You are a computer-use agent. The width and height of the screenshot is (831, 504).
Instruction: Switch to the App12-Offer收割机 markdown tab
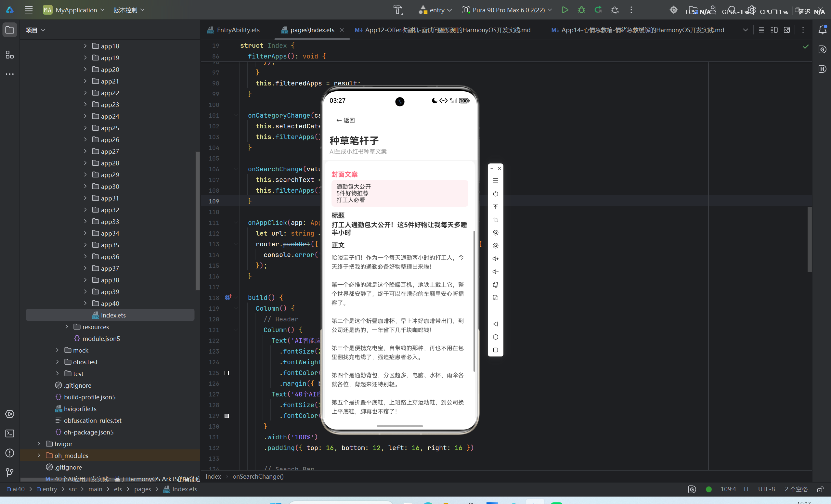pyautogui.click(x=443, y=30)
